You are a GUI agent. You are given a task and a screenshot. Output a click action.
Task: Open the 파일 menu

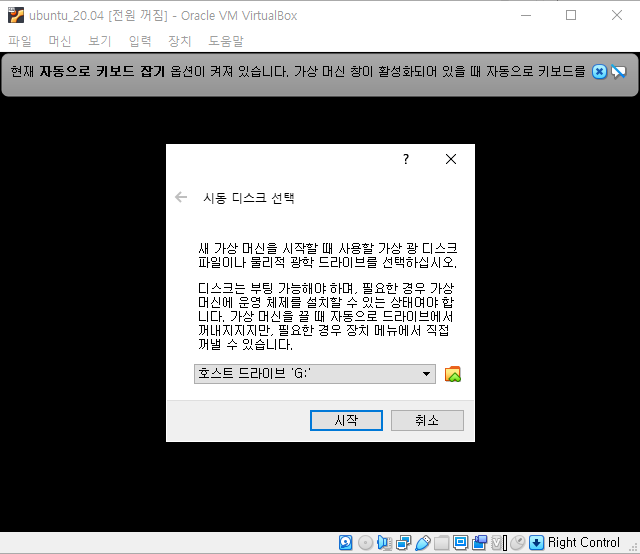20,41
